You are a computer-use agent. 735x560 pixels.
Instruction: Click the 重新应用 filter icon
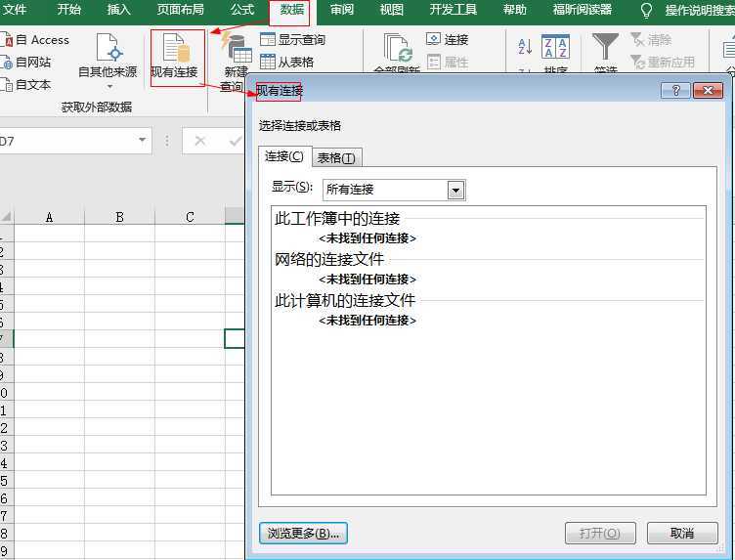(x=637, y=62)
